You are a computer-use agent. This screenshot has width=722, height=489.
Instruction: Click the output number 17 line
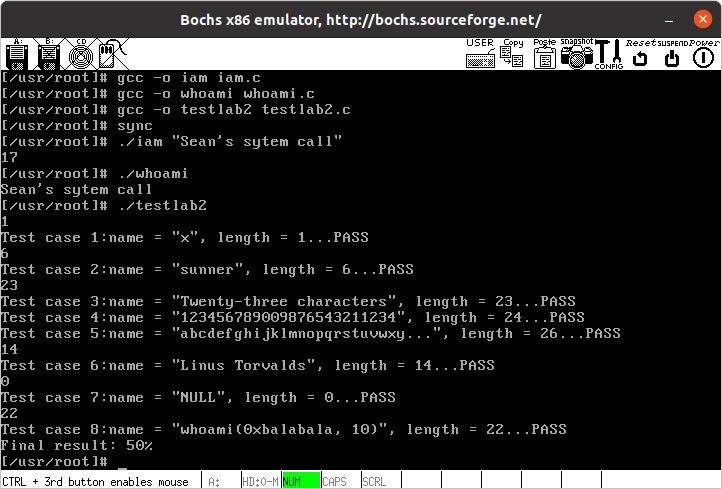point(9,157)
